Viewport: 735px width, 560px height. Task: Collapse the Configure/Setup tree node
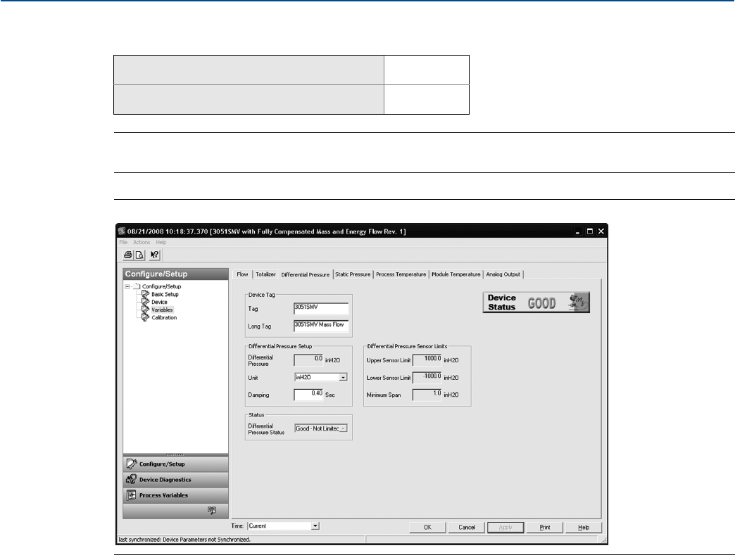127,286
